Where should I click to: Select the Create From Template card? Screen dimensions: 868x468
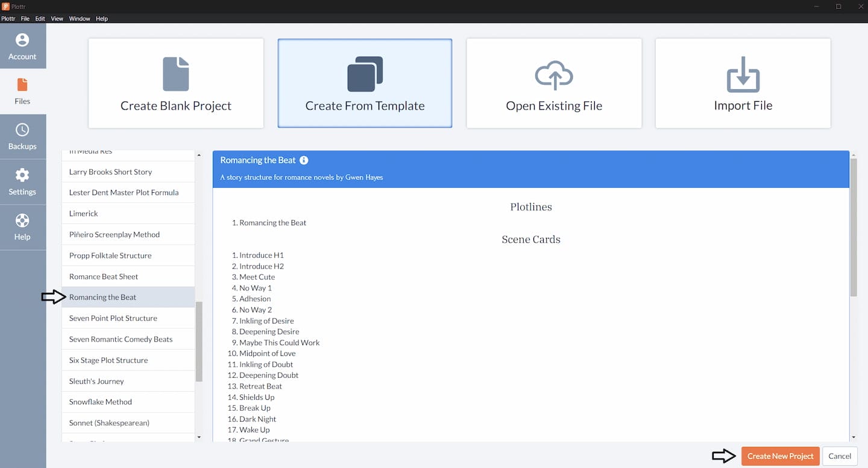pos(365,83)
